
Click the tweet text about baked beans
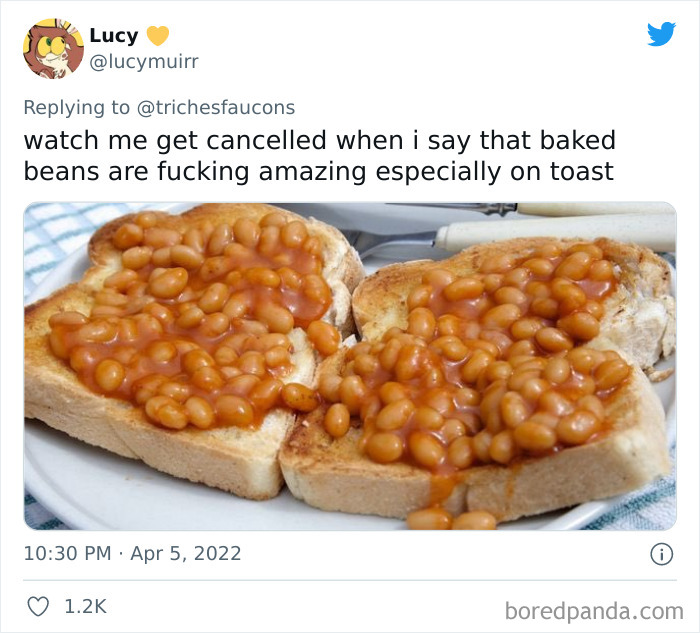point(320,155)
